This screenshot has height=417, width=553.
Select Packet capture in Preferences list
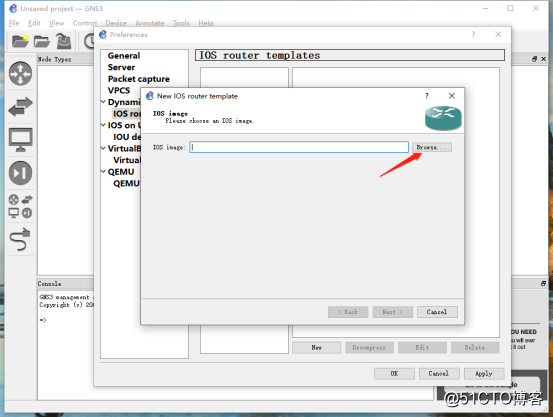[139, 79]
